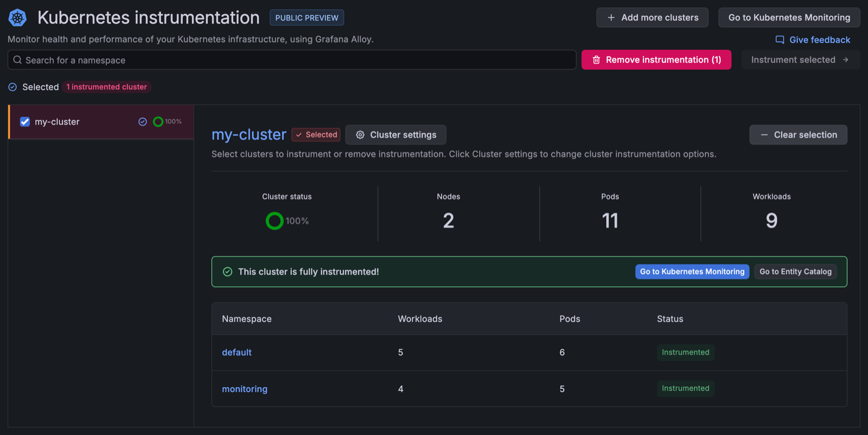Open the default namespace link
The image size is (868, 435).
pyautogui.click(x=237, y=352)
